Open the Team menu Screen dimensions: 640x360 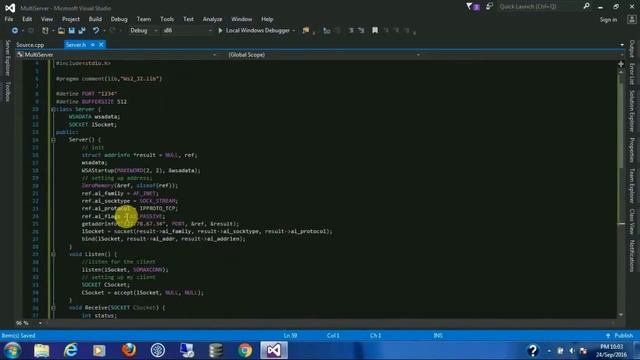click(x=144, y=19)
